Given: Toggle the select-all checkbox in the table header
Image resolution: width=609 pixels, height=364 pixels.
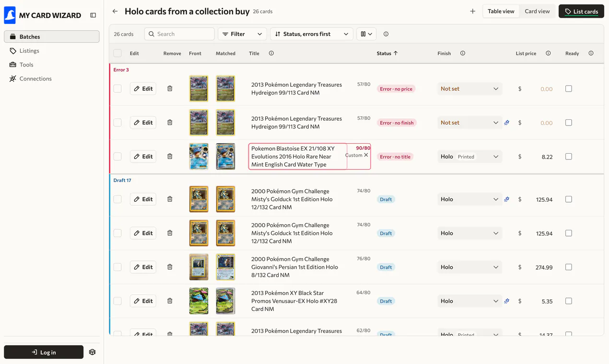Looking at the screenshot, I should (117, 53).
